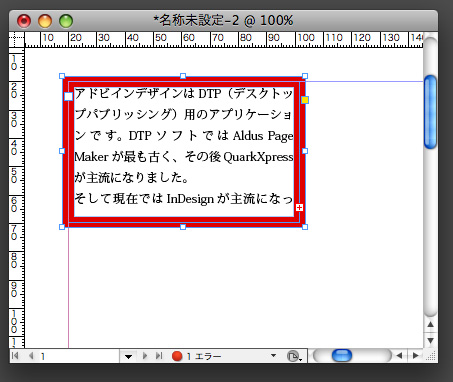Image resolution: width=453 pixels, height=382 pixels.
Task: Click the vertical scroll down arrow
Action: pos(430,340)
